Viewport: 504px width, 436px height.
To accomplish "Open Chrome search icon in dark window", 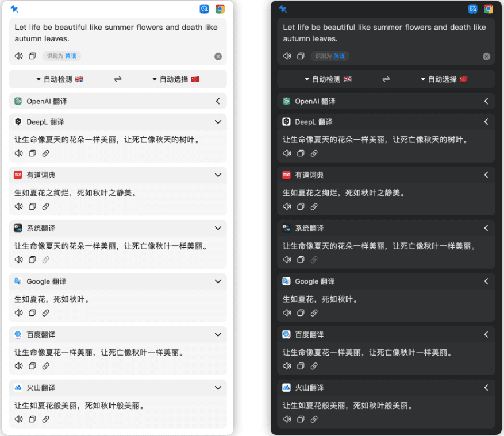I will tap(488, 9).
